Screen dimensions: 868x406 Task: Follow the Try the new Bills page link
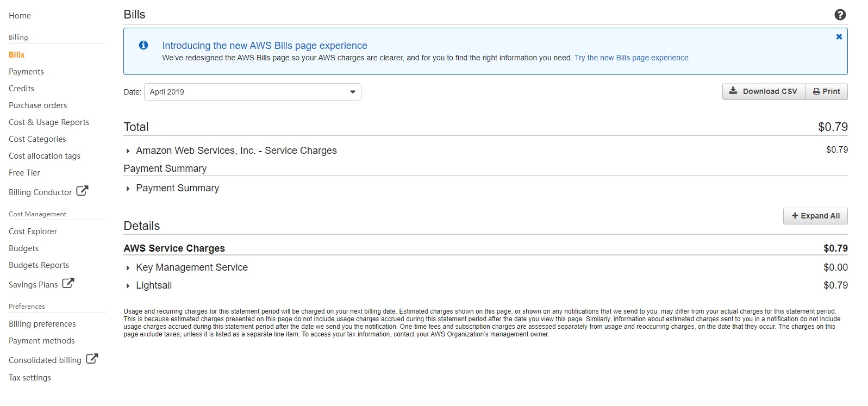pos(632,58)
